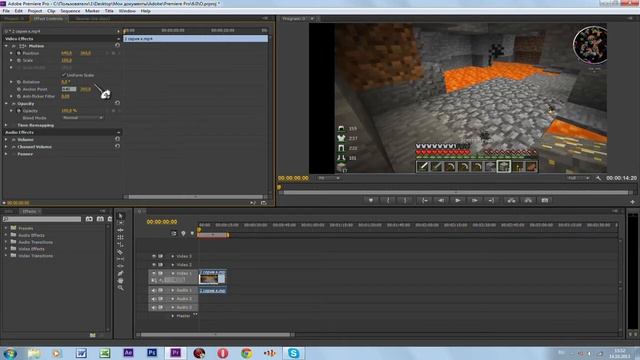The image size is (640, 360).
Task: Reset the Opacity effect
Action: pyautogui.click(x=118, y=103)
